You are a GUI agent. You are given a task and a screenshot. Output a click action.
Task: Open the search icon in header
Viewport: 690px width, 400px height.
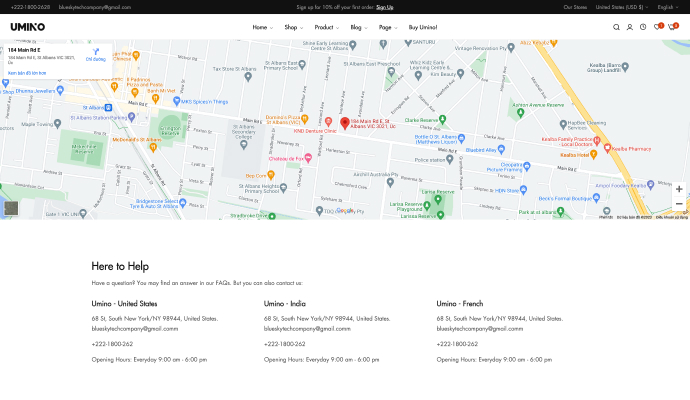(x=616, y=27)
